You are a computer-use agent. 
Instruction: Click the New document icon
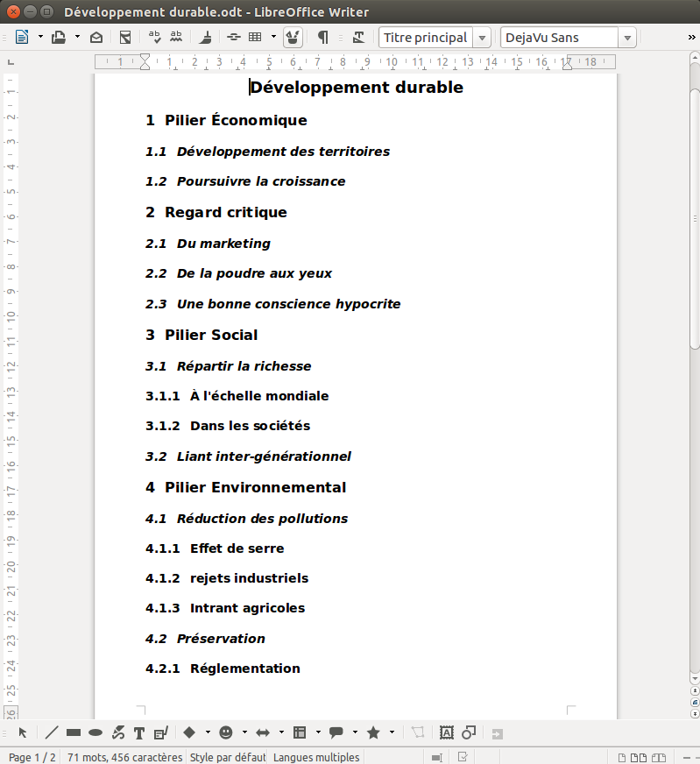point(22,37)
